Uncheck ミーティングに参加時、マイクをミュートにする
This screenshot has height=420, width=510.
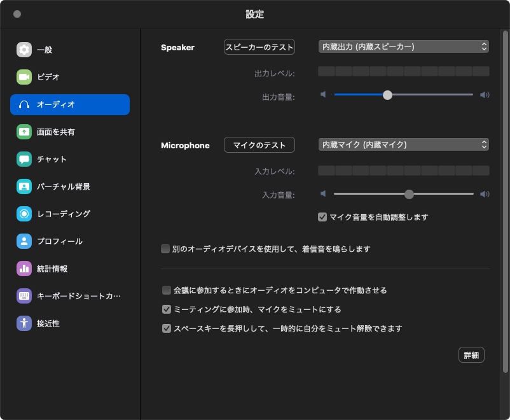pyautogui.click(x=165, y=309)
